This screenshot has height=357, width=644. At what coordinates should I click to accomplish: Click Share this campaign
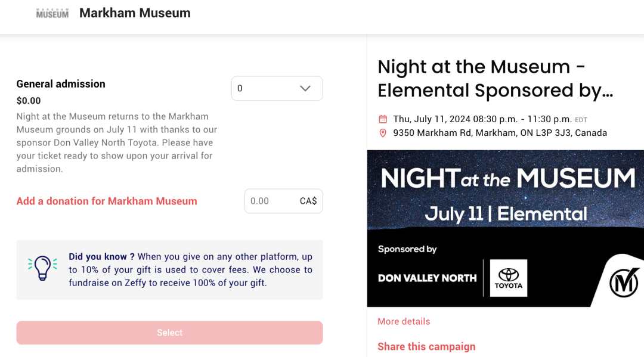(426, 346)
